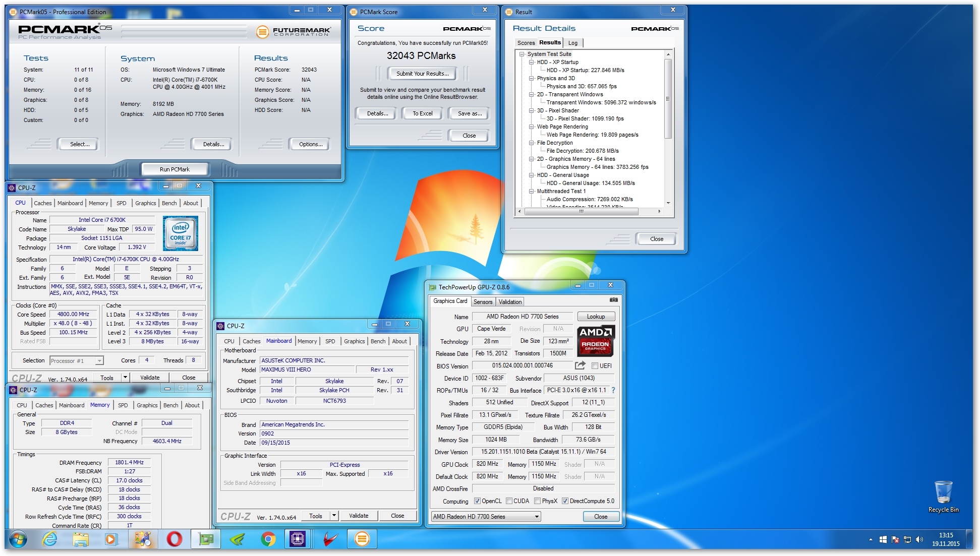The width and height of the screenshot is (980, 556).
Task: Click the Result tree horizontal scrollbar thumb
Action: [582, 212]
